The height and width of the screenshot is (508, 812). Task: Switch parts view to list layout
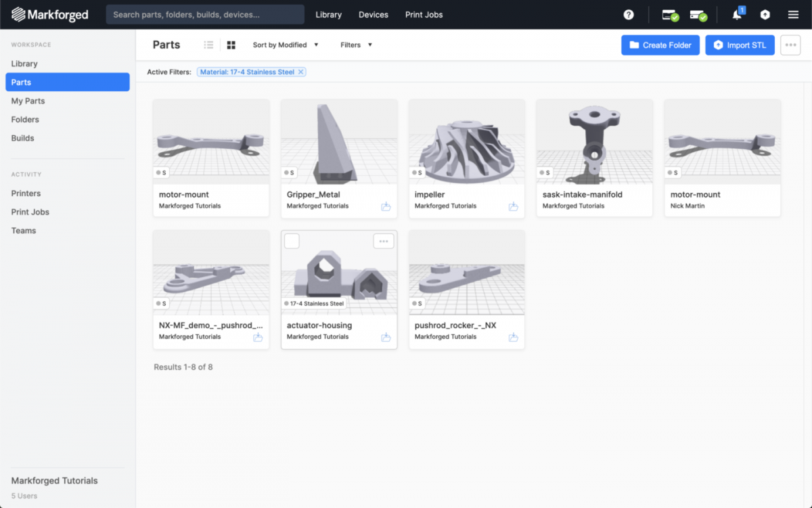208,45
